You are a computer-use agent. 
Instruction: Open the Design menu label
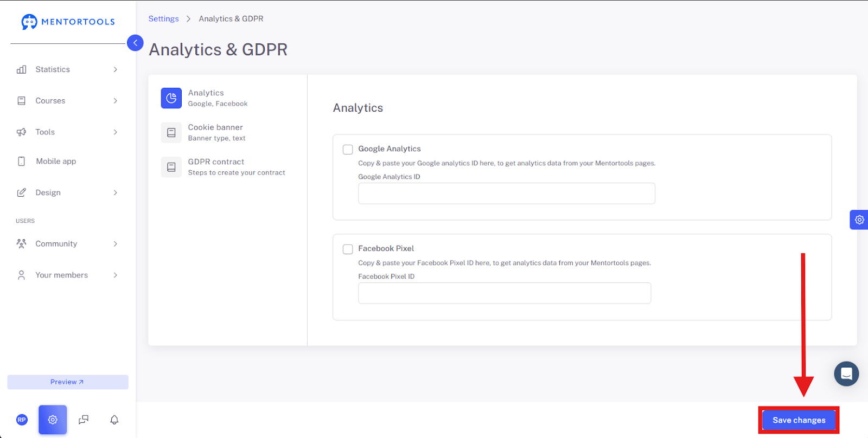[x=48, y=192]
